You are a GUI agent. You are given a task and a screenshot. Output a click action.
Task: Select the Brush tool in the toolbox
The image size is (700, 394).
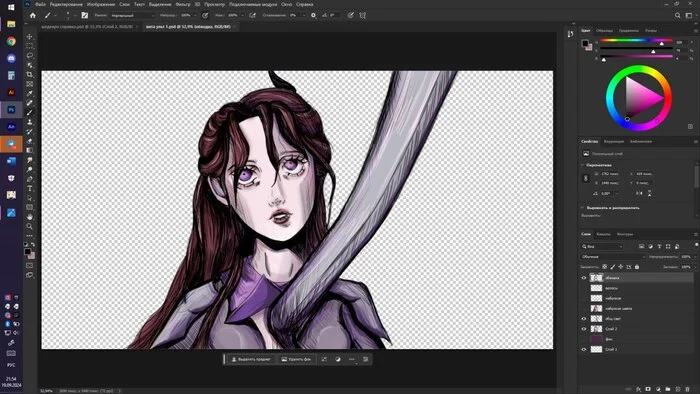point(29,112)
